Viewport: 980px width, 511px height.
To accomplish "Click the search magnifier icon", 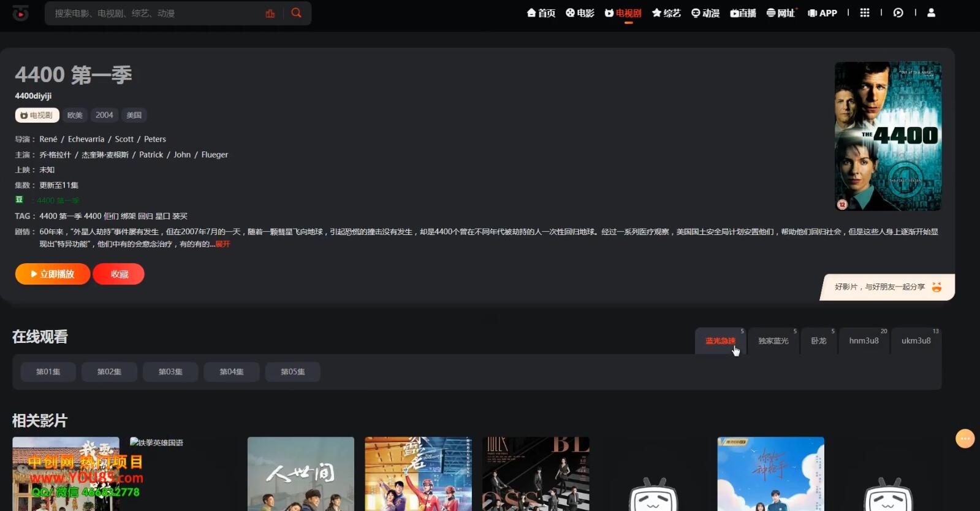I will pos(297,13).
